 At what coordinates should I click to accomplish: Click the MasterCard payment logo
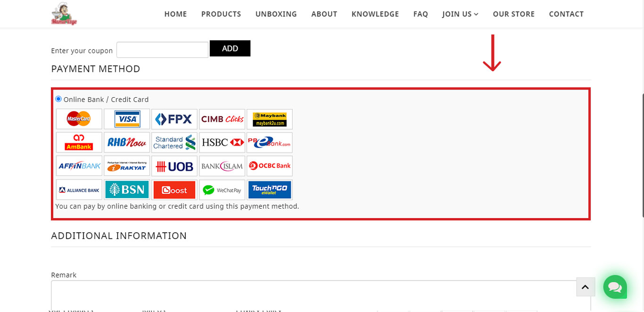[x=79, y=119]
